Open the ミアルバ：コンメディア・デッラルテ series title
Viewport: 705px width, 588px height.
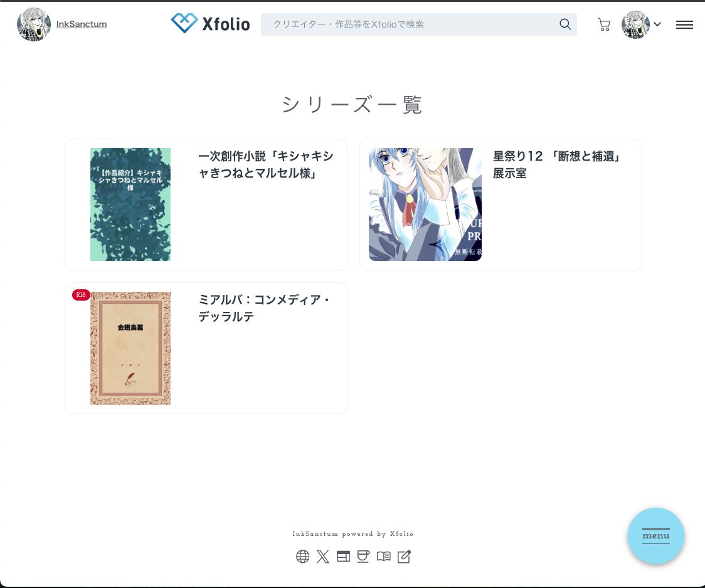264,308
